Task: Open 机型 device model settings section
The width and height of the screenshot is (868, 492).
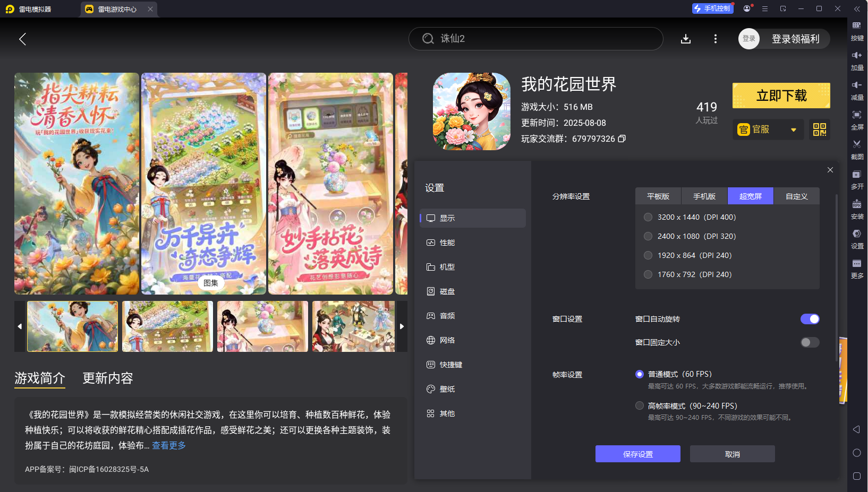Action: coord(473,267)
